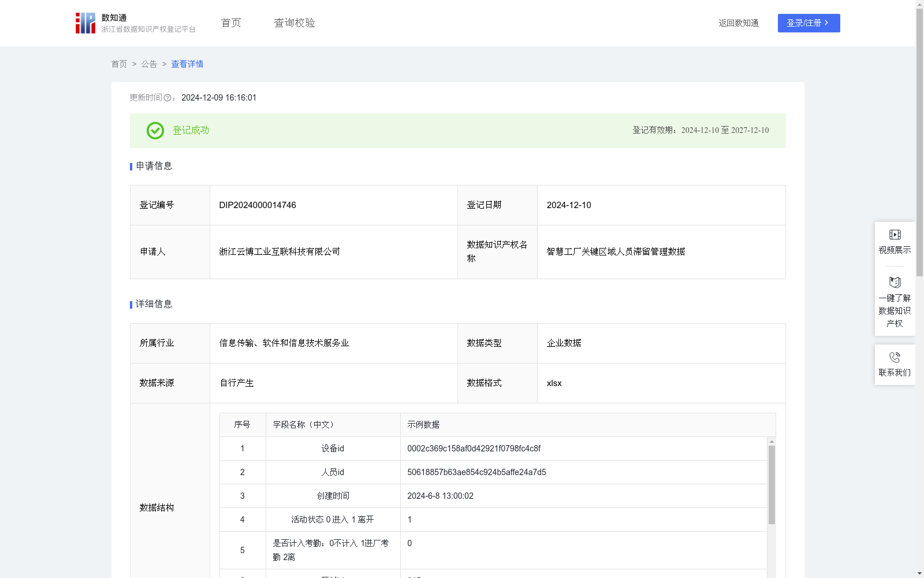Click the 详细信息 section heading
The width and height of the screenshot is (924, 578).
pos(154,304)
